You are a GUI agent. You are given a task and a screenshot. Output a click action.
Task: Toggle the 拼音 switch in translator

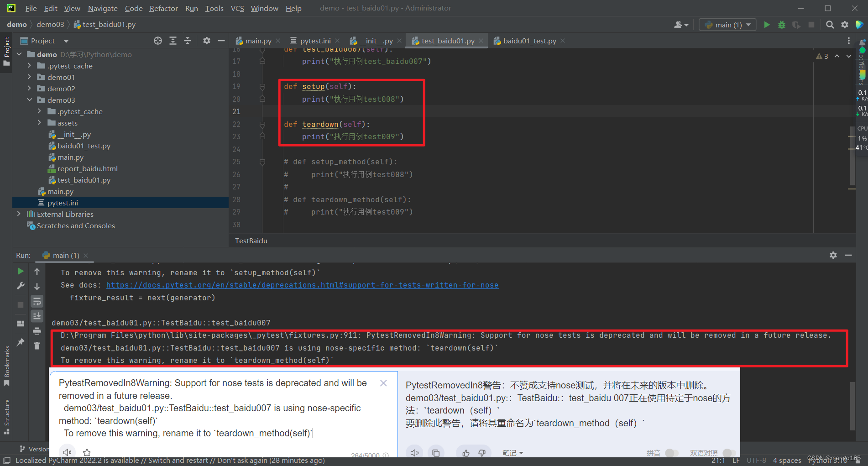(671, 453)
